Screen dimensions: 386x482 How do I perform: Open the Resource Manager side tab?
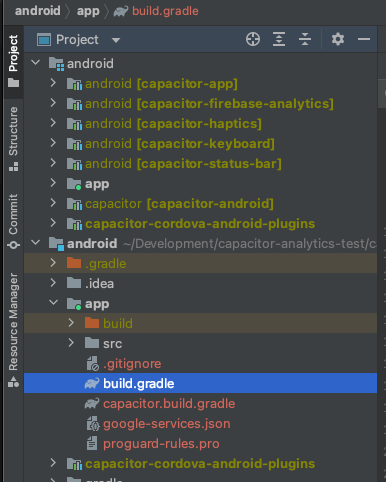[x=13, y=330]
